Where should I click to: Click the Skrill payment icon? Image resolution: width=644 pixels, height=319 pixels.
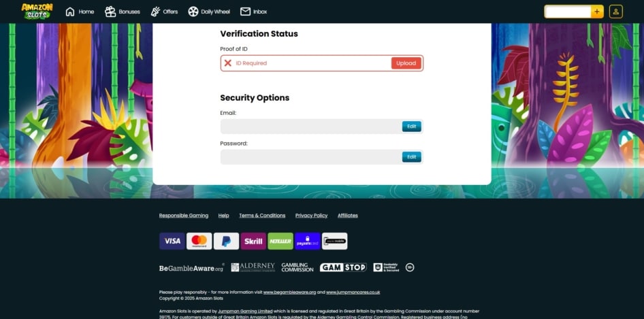tap(253, 241)
